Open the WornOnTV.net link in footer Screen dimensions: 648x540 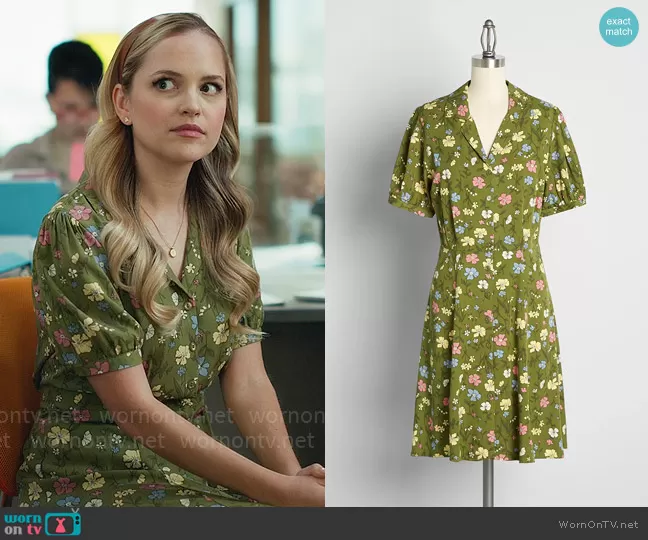(x=600, y=524)
